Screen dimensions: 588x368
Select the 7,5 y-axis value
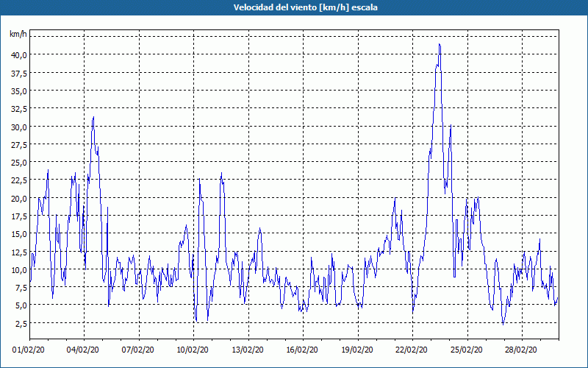tap(21, 288)
